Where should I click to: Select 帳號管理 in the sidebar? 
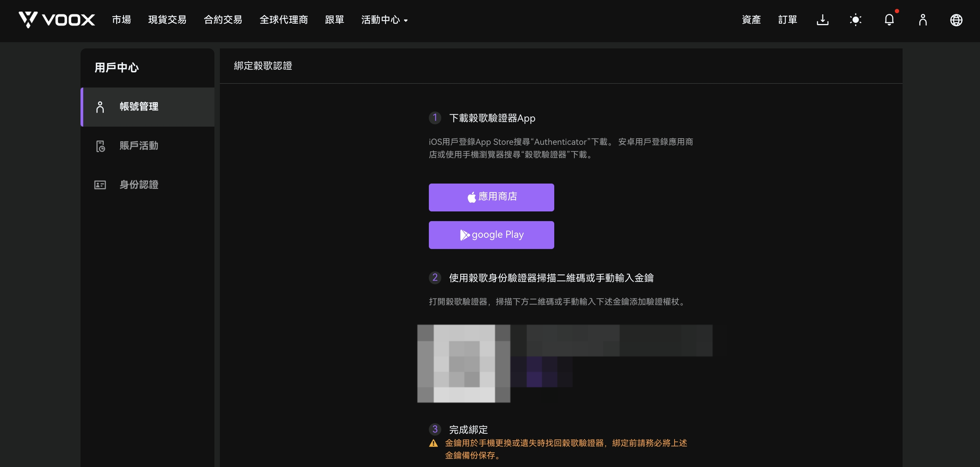click(x=147, y=107)
